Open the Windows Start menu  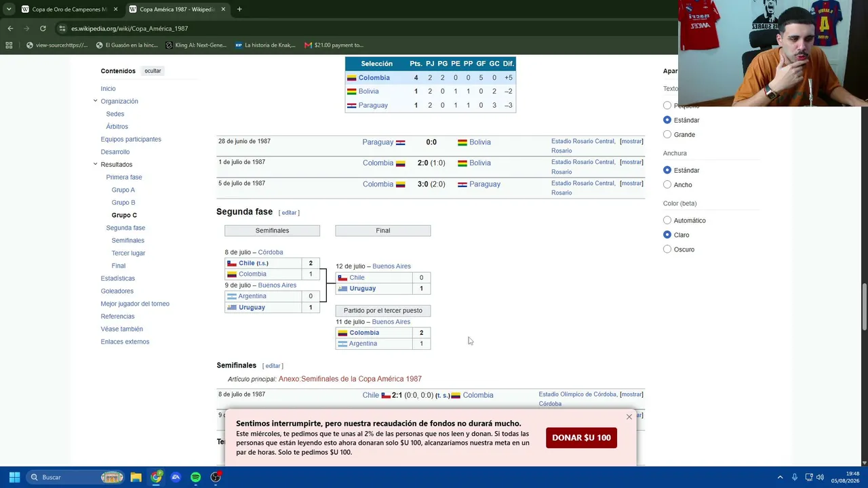[x=14, y=477]
